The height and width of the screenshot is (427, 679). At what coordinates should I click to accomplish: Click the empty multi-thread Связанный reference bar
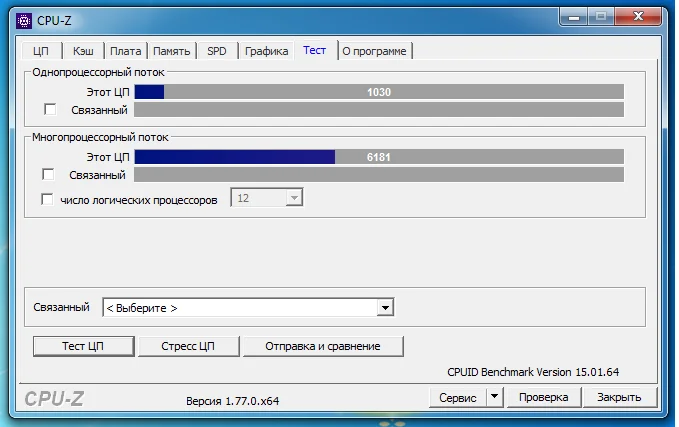(x=379, y=175)
